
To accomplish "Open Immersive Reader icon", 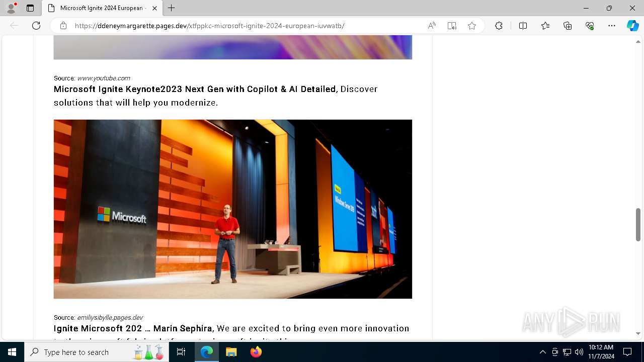I will [x=452, y=26].
